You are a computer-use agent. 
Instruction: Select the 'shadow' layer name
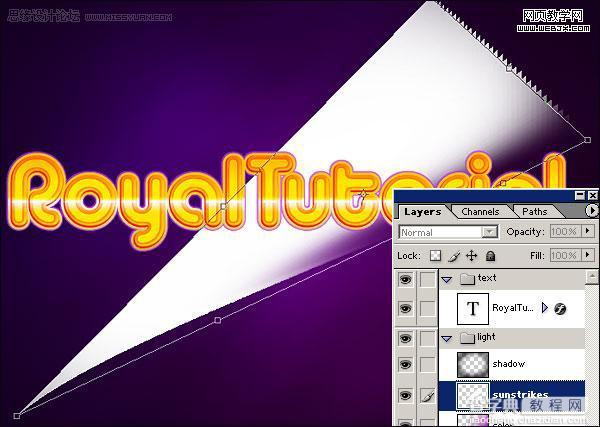point(509,363)
